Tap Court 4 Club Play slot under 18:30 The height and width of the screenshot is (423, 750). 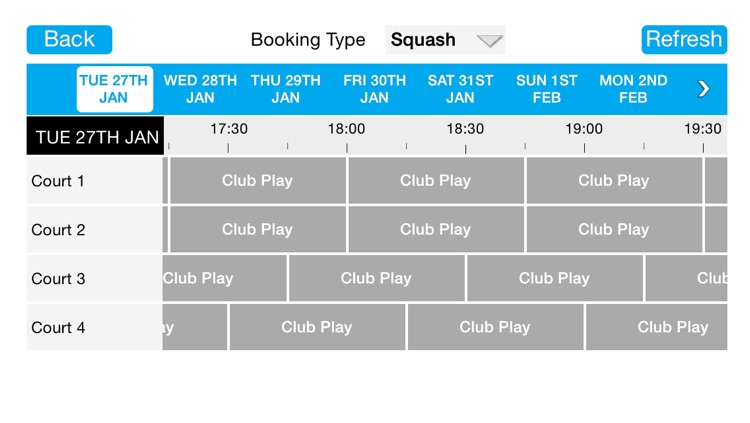pyautogui.click(x=495, y=327)
